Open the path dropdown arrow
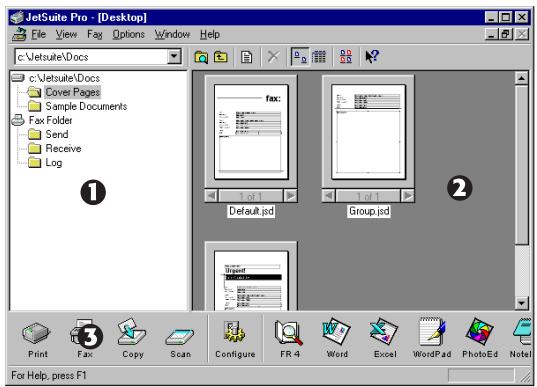The width and height of the screenshot is (537, 387). (x=174, y=57)
